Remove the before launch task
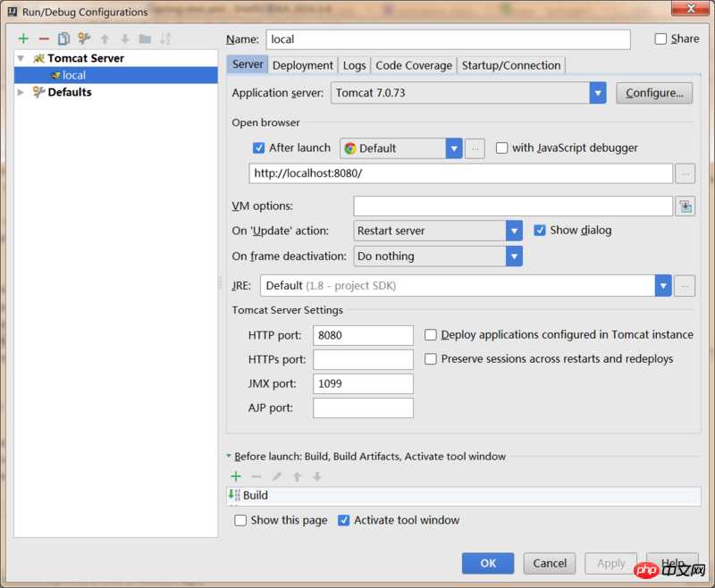This screenshot has width=715, height=588. pyautogui.click(x=257, y=476)
